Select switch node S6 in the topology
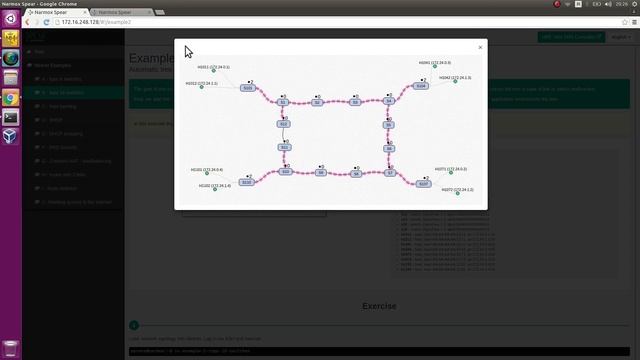640x360 pixels. [389, 149]
